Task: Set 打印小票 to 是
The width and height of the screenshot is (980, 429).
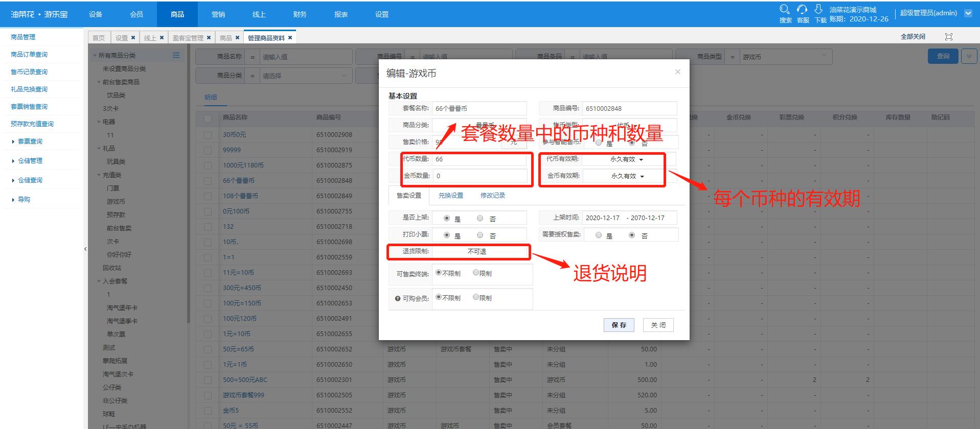Action: click(x=447, y=235)
